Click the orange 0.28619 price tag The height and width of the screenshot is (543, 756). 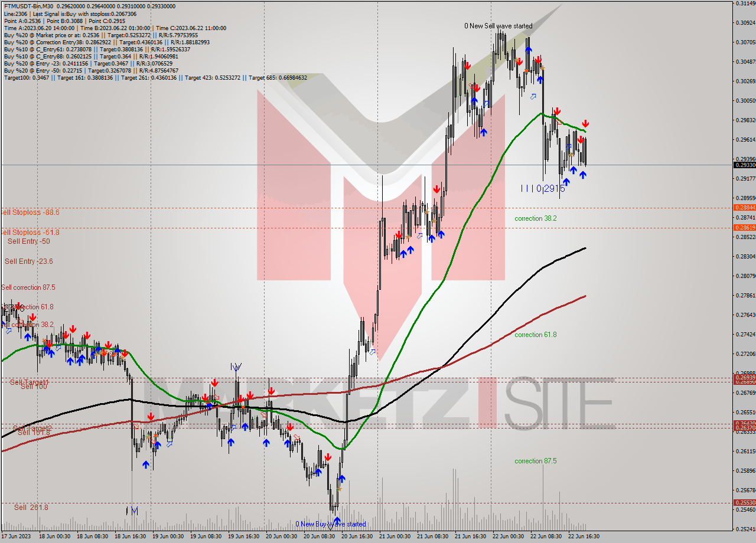744,227
